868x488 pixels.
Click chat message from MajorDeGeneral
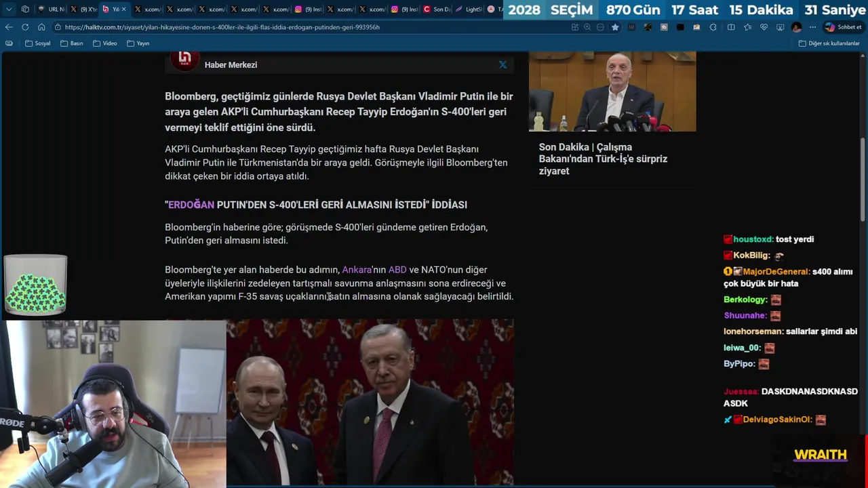[x=788, y=277]
